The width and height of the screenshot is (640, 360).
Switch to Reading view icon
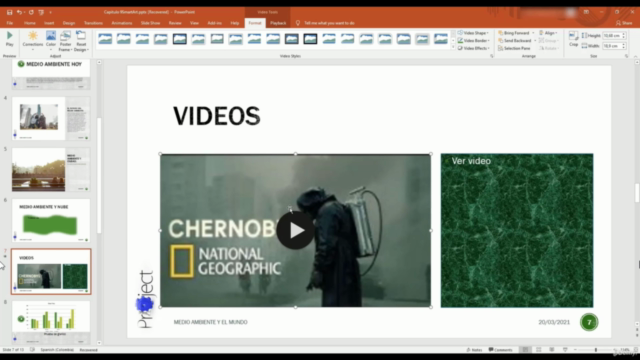(552, 350)
